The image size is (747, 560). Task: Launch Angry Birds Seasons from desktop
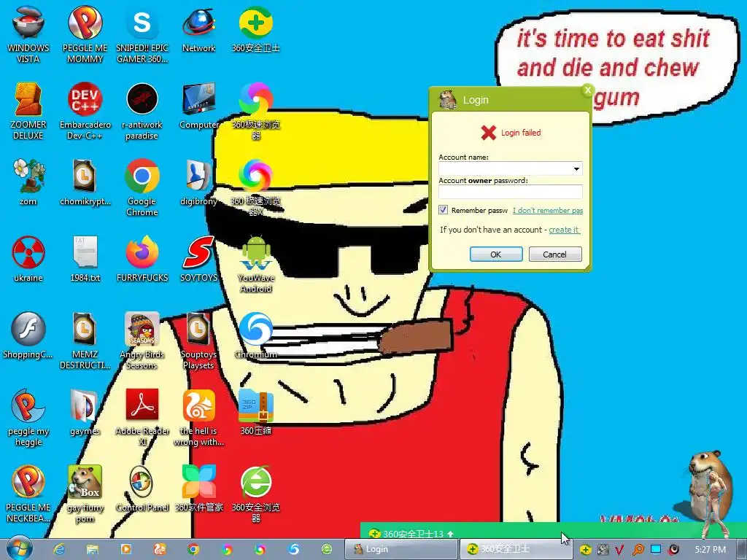(142, 341)
